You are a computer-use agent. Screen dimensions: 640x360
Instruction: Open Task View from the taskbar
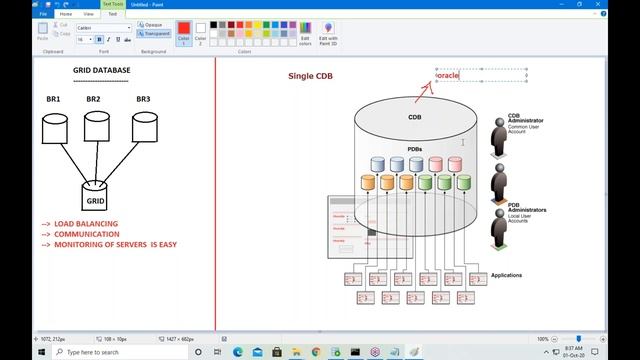coord(218,352)
